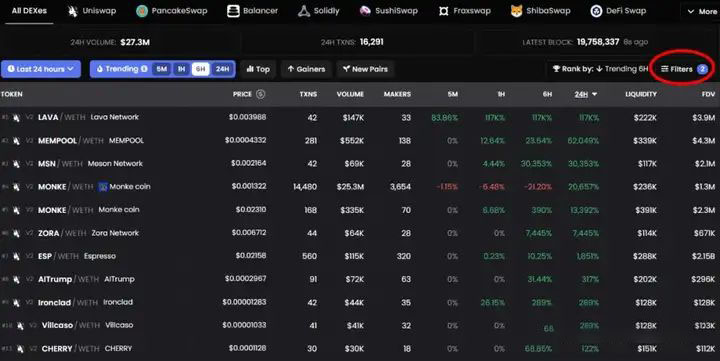Select the PancakeSwap logo icon
This screenshot has height=361, width=720.
coord(142,11)
